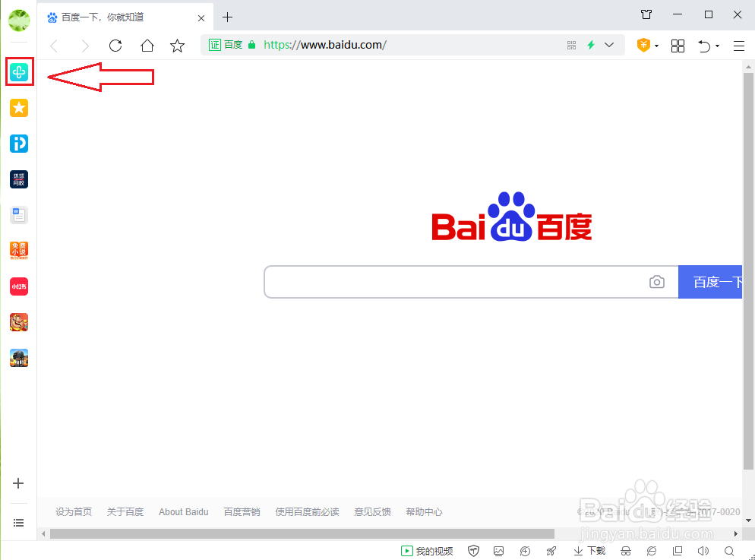Viewport: 755px width, 560px height.
Task: Go forward to next page
Action: pos(85,46)
